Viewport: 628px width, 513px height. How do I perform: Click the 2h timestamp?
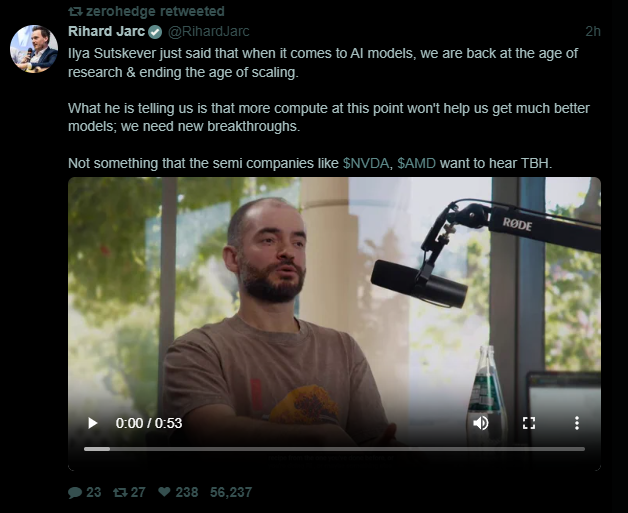point(593,31)
